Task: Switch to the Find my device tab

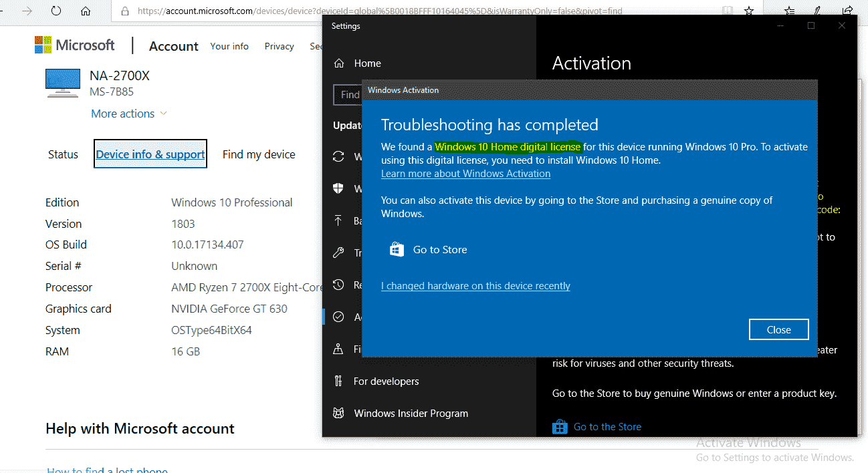Action: [x=259, y=154]
